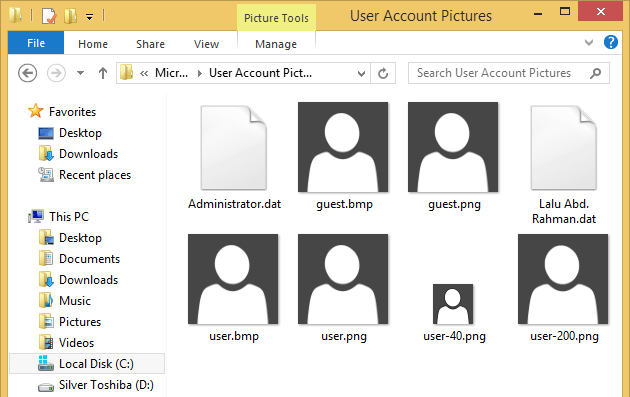
Task: Click the Favorites star icon
Action: (36, 111)
